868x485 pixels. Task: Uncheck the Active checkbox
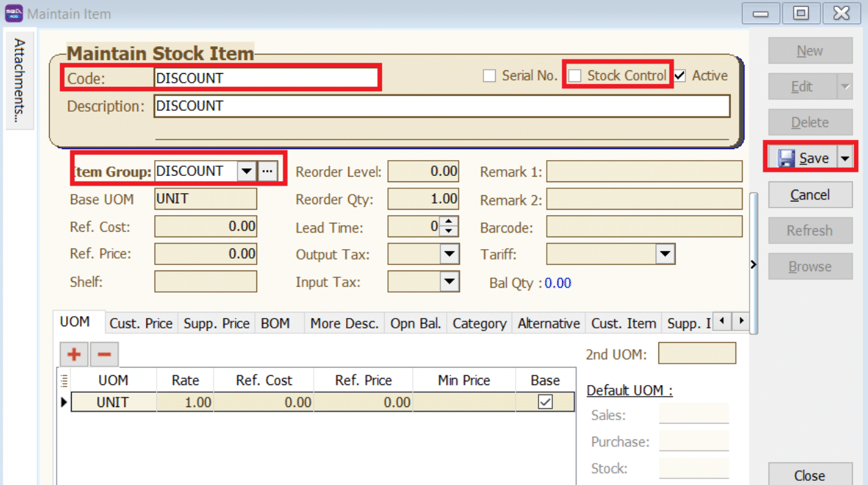click(680, 76)
